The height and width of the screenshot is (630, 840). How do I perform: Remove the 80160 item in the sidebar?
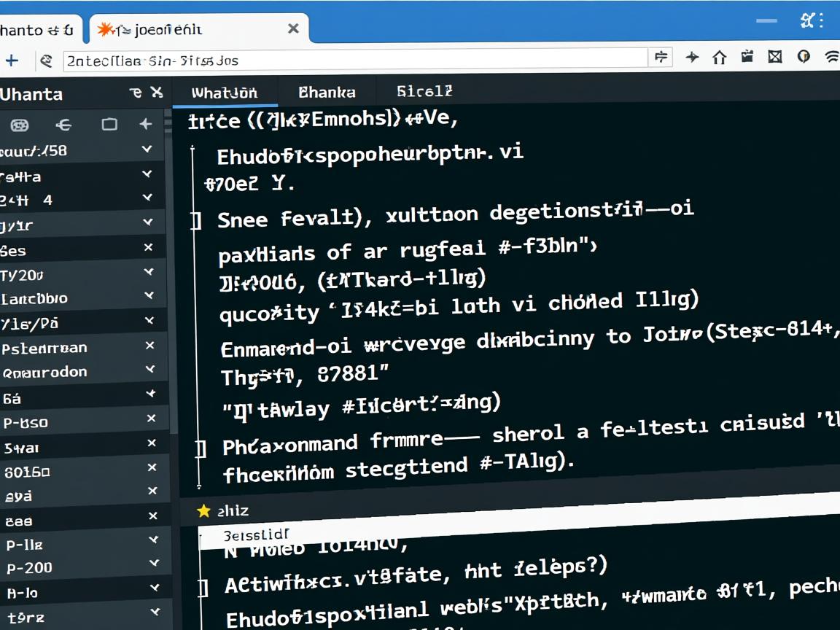point(151,472)
